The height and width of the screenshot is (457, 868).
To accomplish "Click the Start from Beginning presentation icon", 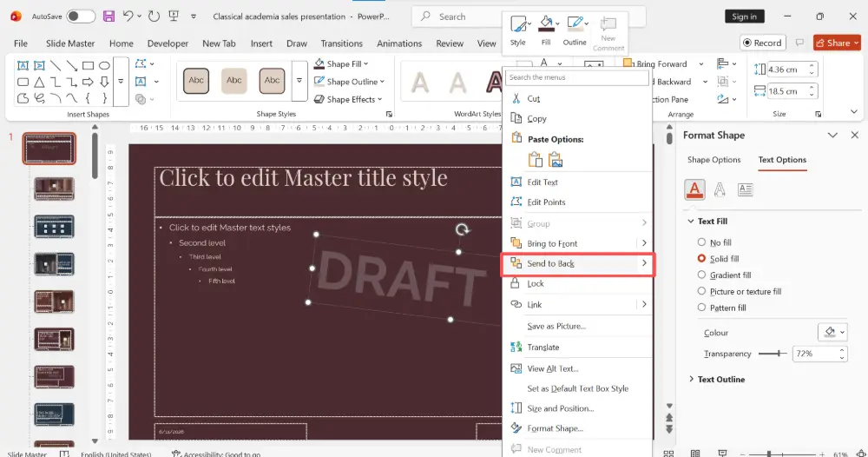I will click(x=174, y=16).
